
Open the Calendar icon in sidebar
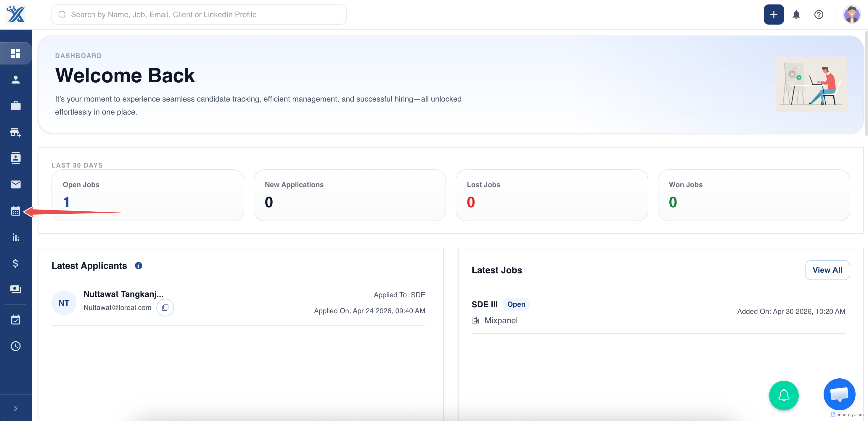(x=15, y=211)
